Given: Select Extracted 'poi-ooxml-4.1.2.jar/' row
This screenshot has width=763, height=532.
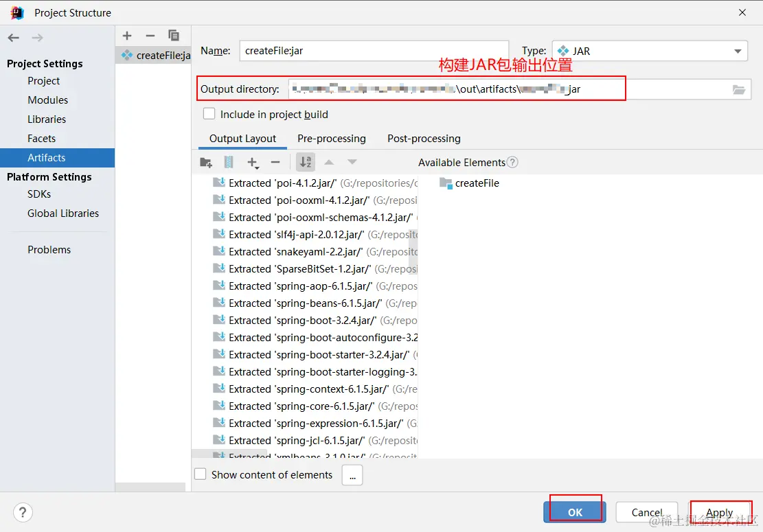Looking at the screenshot, I should pos(315,200).
